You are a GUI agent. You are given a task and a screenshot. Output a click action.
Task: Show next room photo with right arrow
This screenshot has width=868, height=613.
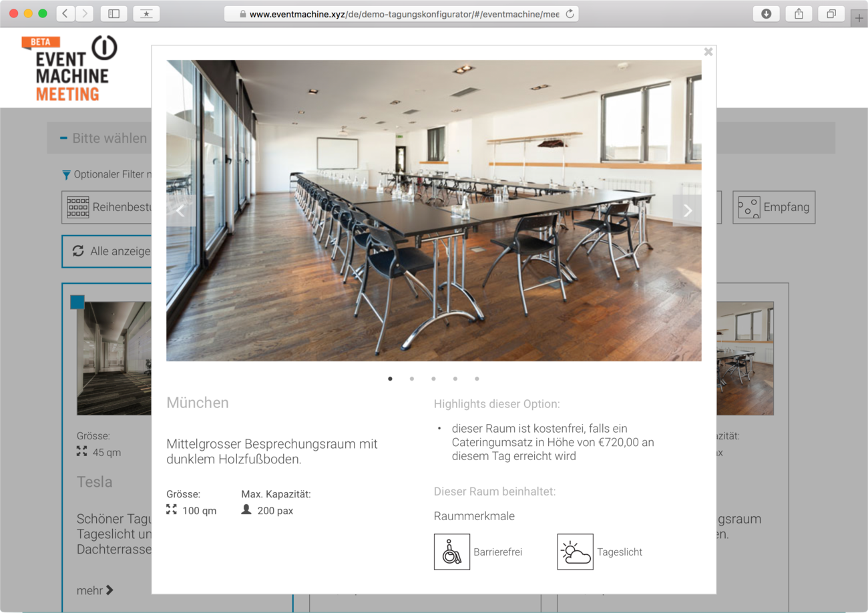pos(687,210)
